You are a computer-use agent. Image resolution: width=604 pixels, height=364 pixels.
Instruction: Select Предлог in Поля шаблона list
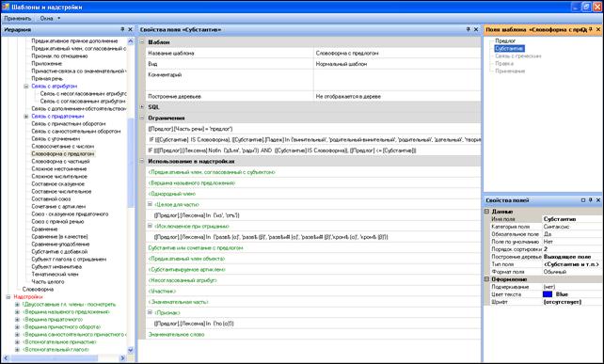[x=505, y=40]
